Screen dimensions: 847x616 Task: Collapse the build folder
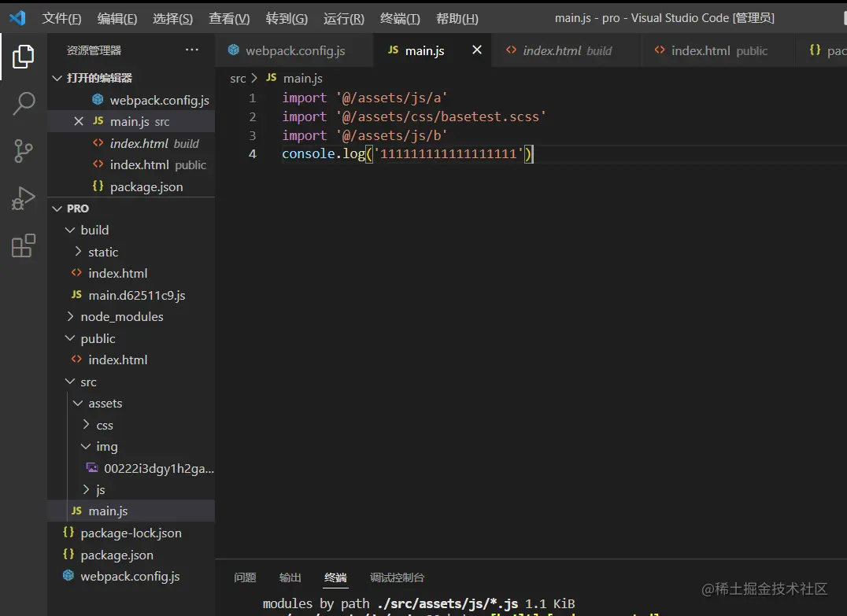94,231
